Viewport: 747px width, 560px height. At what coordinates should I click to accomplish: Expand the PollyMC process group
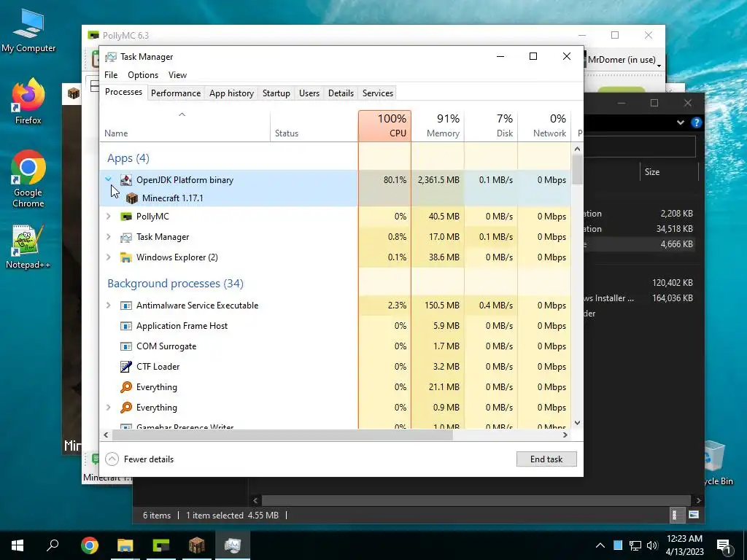[x=109, y=216]
